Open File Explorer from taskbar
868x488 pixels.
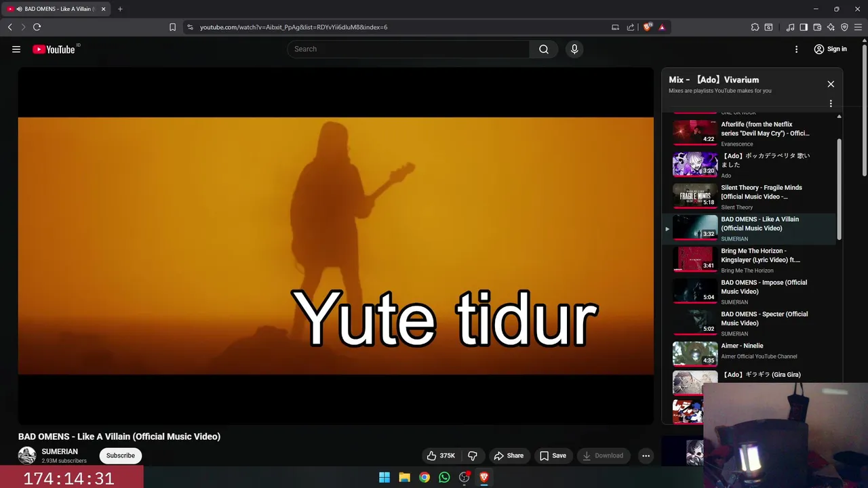point(404,477)
